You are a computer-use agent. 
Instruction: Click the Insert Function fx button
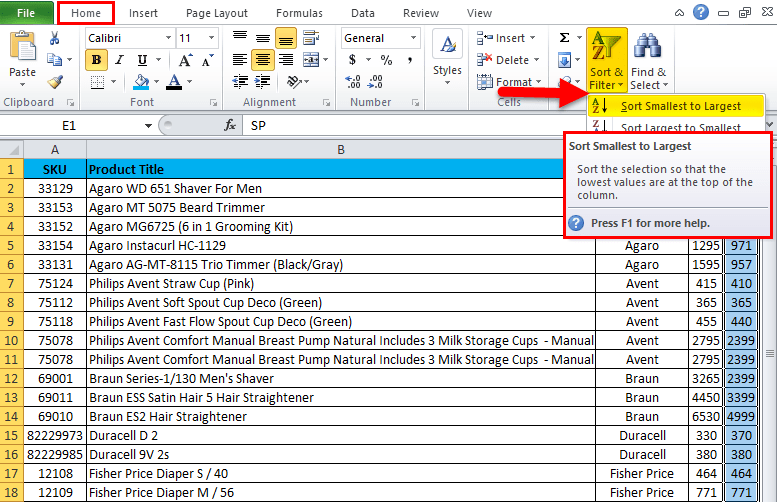(230, 125)
